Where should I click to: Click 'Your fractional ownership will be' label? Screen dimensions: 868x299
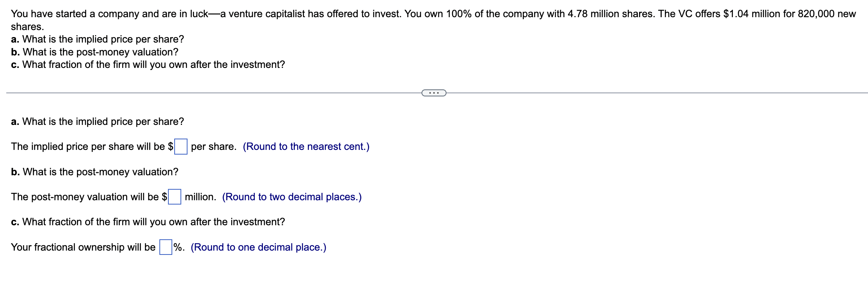pos(83,247)
